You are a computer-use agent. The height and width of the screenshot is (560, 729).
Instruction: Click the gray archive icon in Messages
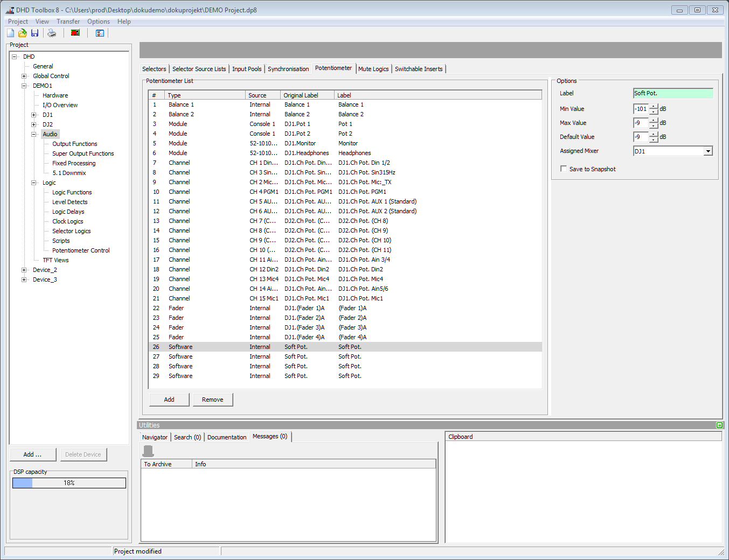coord(148,451)
